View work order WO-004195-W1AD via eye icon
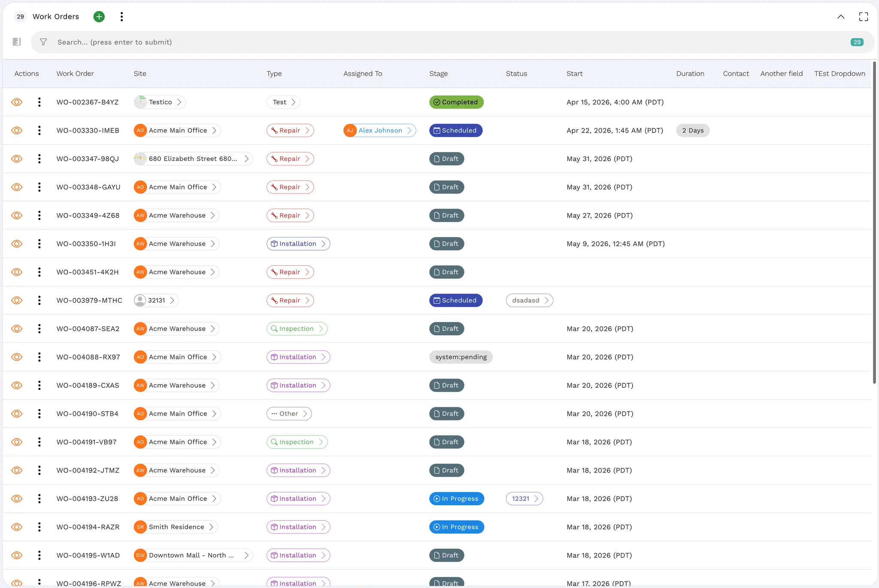This screenshot has width=879, height=588. pos(17,555)
